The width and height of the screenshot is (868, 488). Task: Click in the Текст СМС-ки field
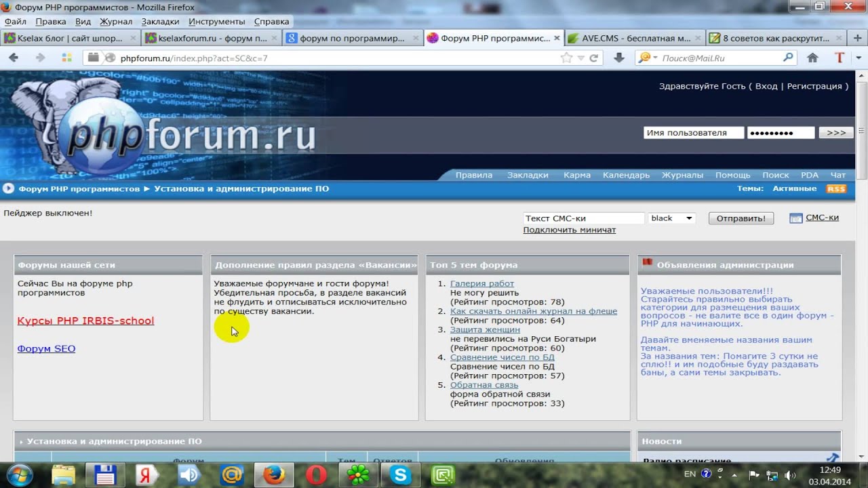(583, 218)
